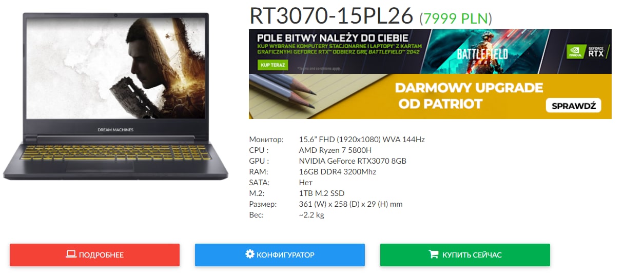Click the gear icon in КОНФИГУРАТОР button
644x276 pixels.
coord(250,254)
